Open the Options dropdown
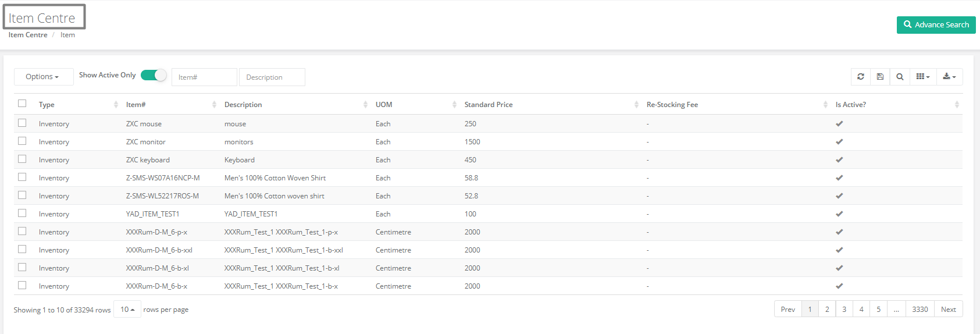 42,77
